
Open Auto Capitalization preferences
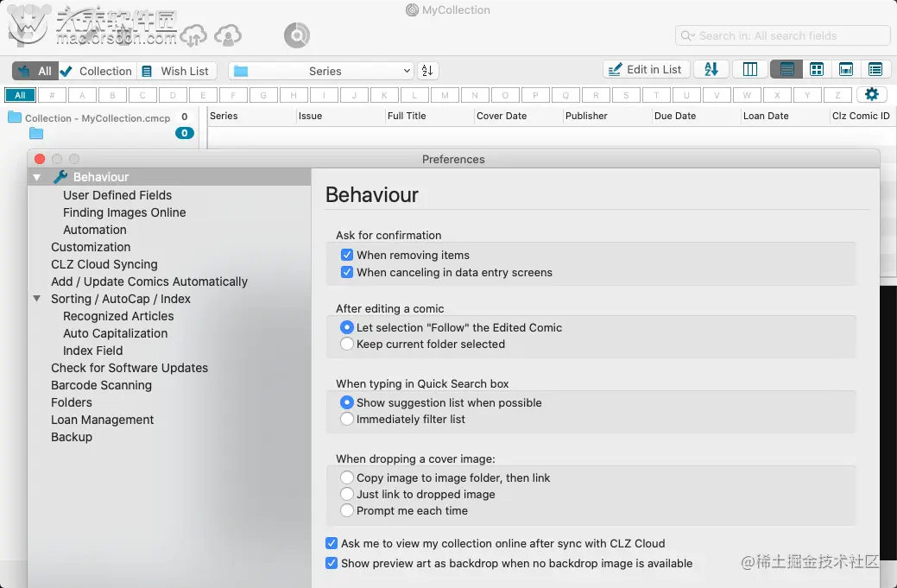[115, 333]
